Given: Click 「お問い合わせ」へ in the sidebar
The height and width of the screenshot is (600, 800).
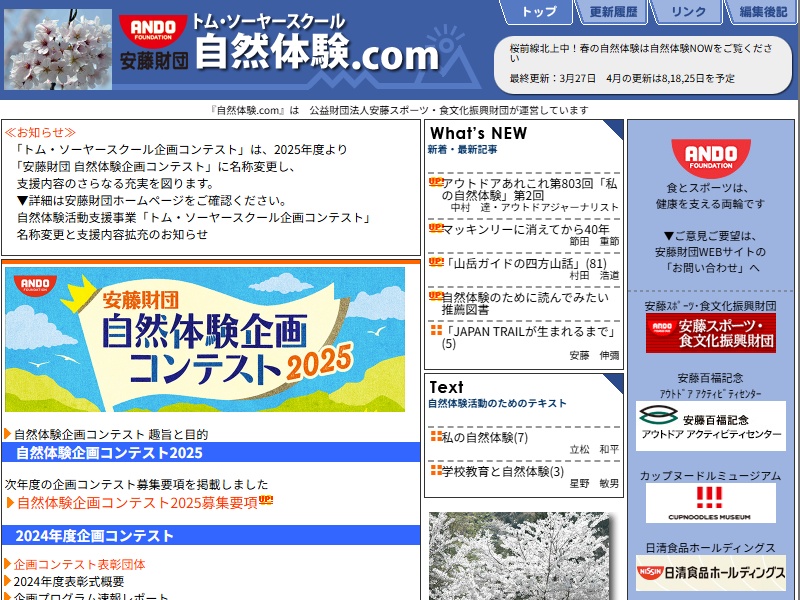Looking at the screenshot, I should pyautogui.click(x=711, y=268).
